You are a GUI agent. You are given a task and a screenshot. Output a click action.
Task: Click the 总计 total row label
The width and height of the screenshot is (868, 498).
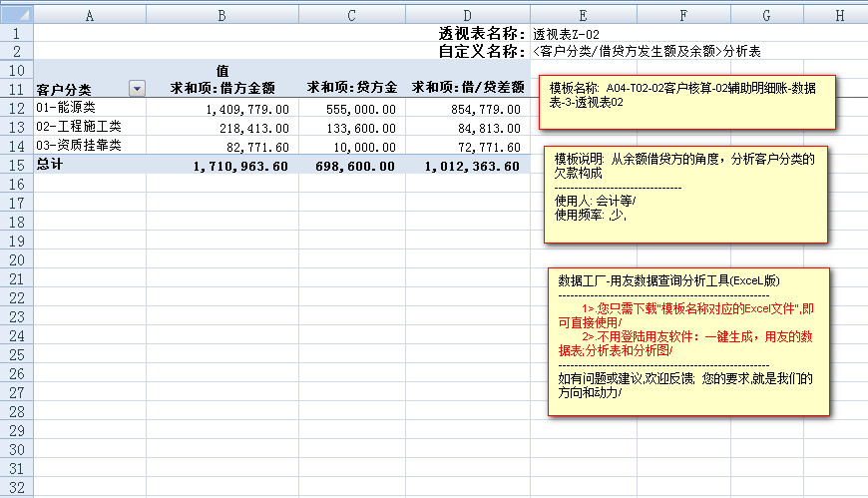pyautogui.click(x=50, y=165)
